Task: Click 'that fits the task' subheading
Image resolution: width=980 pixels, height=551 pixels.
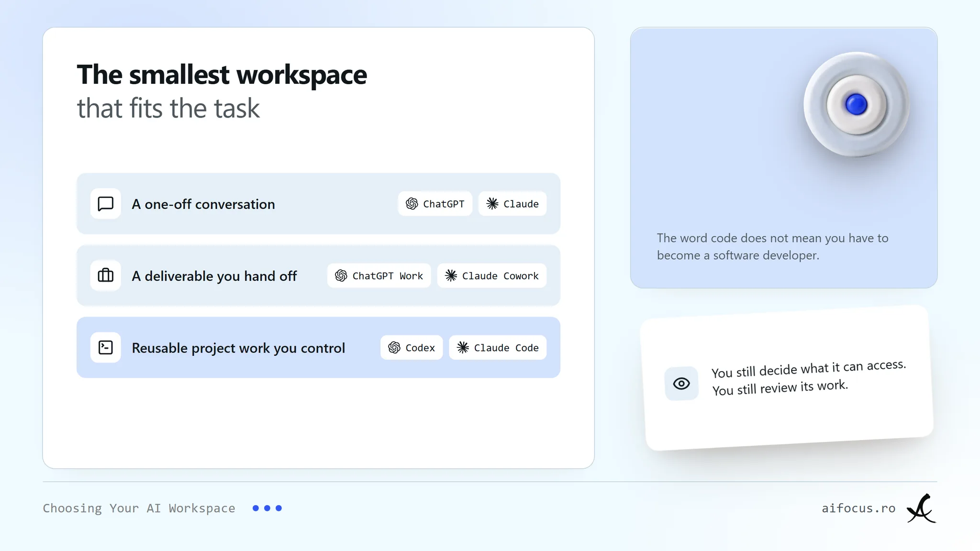Action: click(168, 108)
